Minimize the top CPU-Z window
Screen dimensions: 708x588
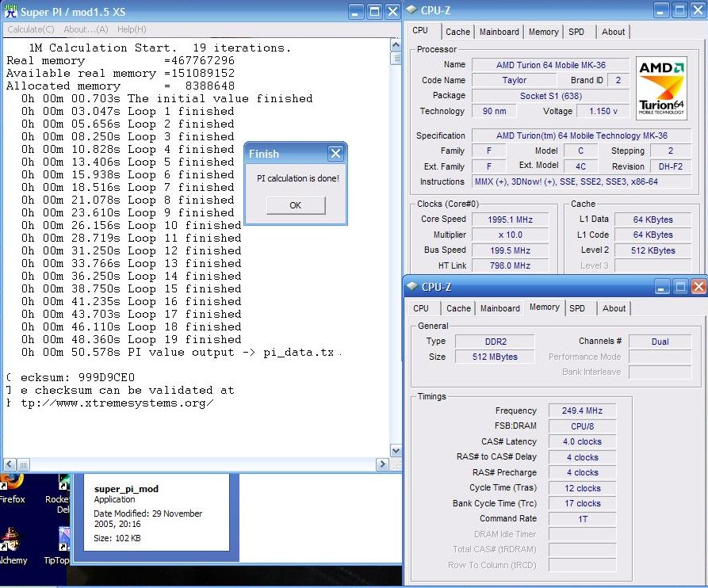(x=660, y=10)
